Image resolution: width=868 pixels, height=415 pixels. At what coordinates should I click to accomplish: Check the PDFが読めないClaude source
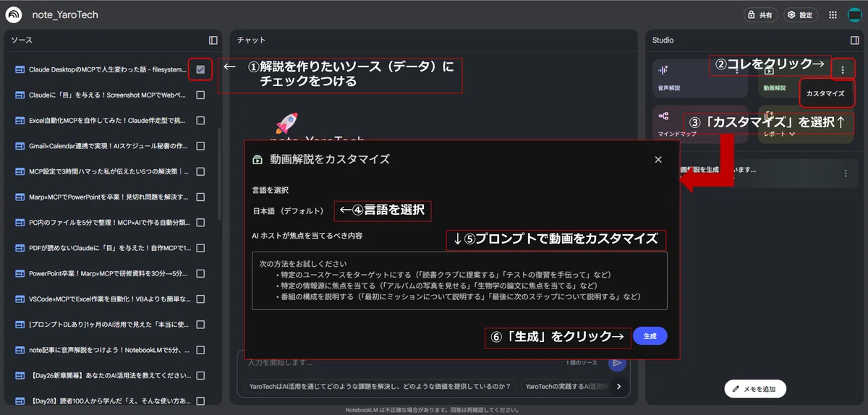click(200, 248)
